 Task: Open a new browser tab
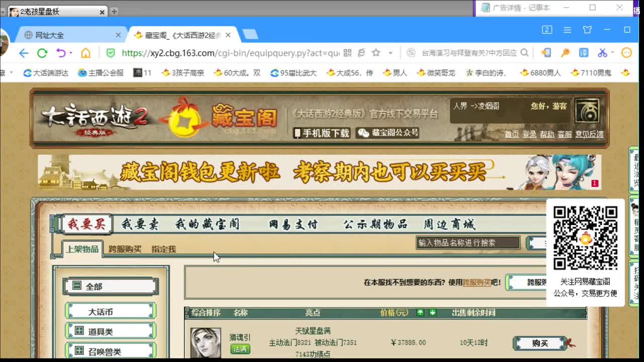[x=250, y=35]
